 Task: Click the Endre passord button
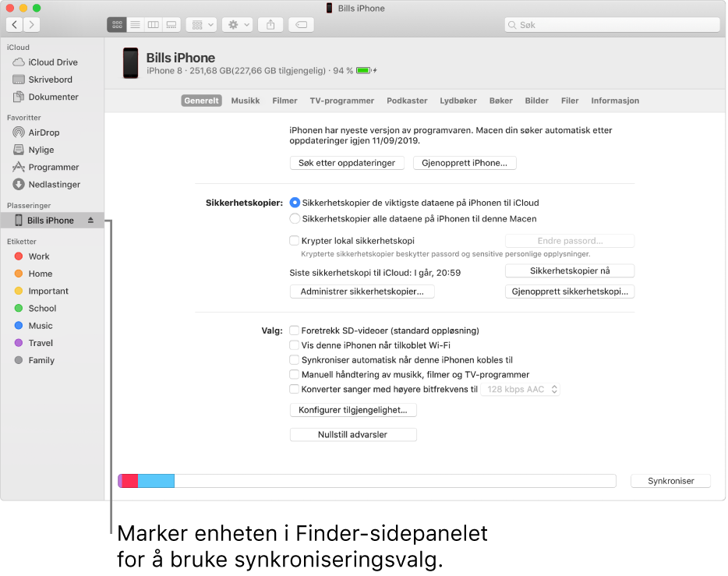click(570, 241)
